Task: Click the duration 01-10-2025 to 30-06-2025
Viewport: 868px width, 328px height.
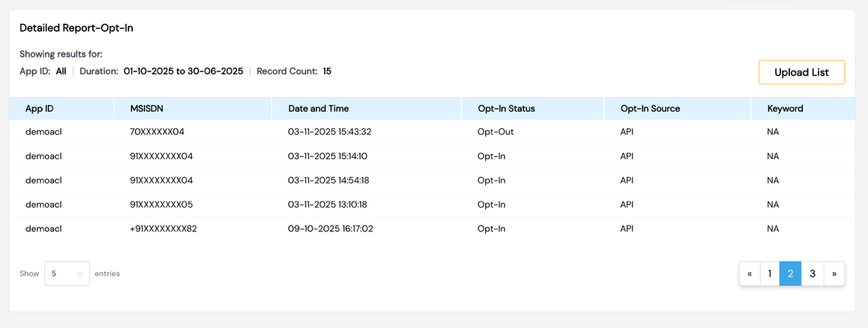Action: tap(183, 71)
